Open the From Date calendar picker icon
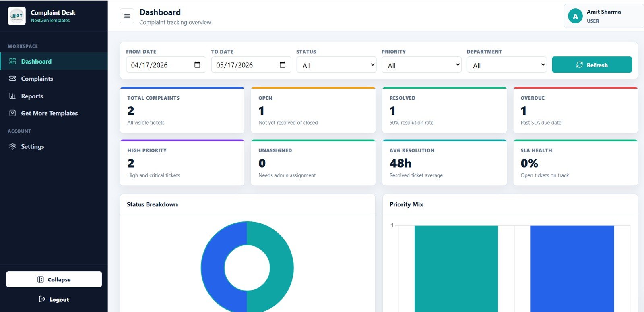 point(197,65)
